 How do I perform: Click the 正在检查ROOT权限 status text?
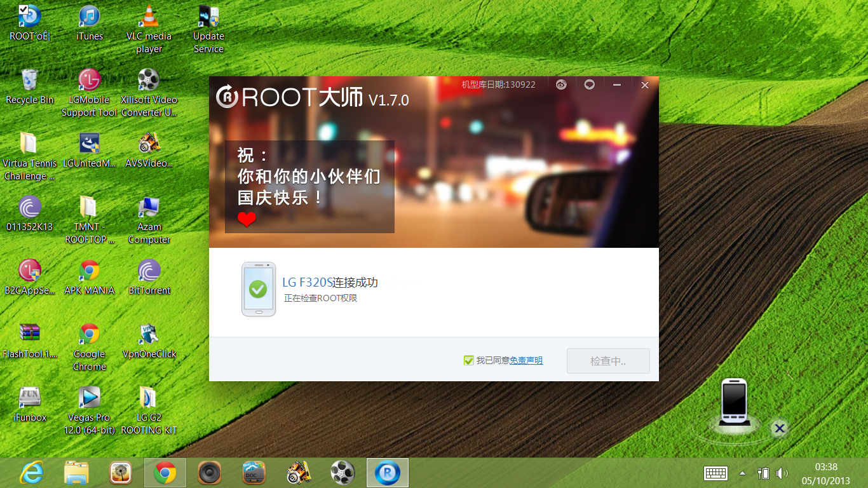point(320,298)
